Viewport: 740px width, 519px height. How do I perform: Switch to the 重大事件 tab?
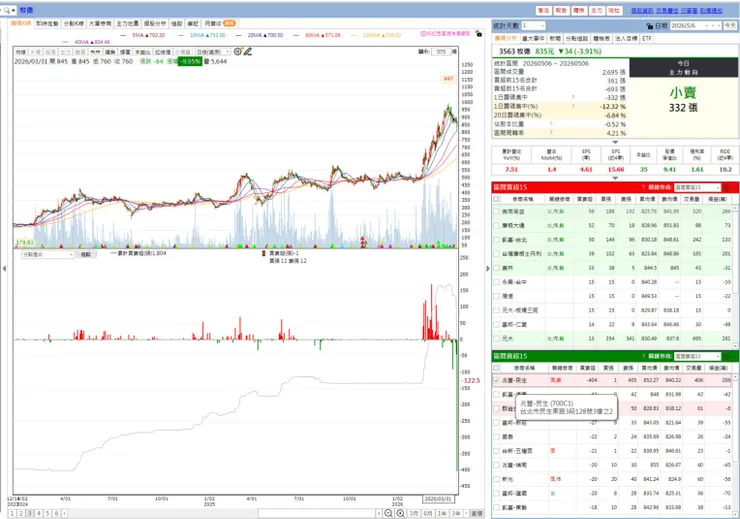point(534,38)
